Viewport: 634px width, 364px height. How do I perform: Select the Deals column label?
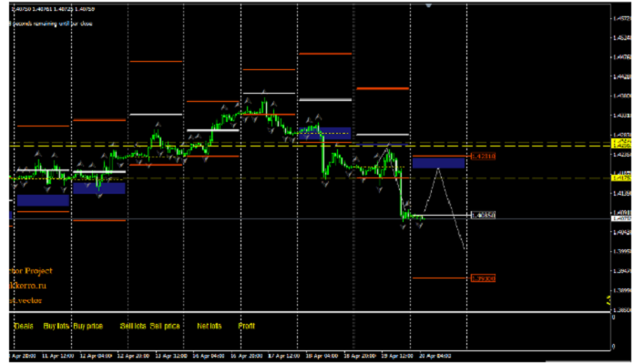(24, 325)
